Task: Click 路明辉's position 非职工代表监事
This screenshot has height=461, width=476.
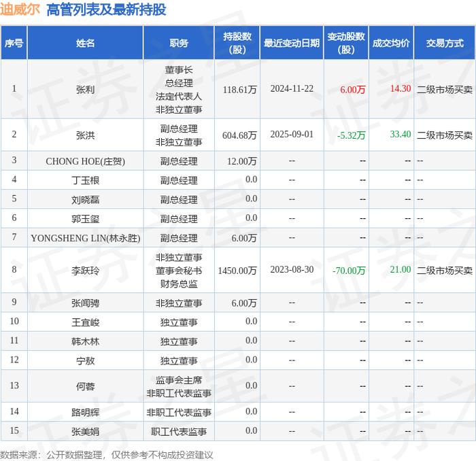Action: click(x=179, y=412)
